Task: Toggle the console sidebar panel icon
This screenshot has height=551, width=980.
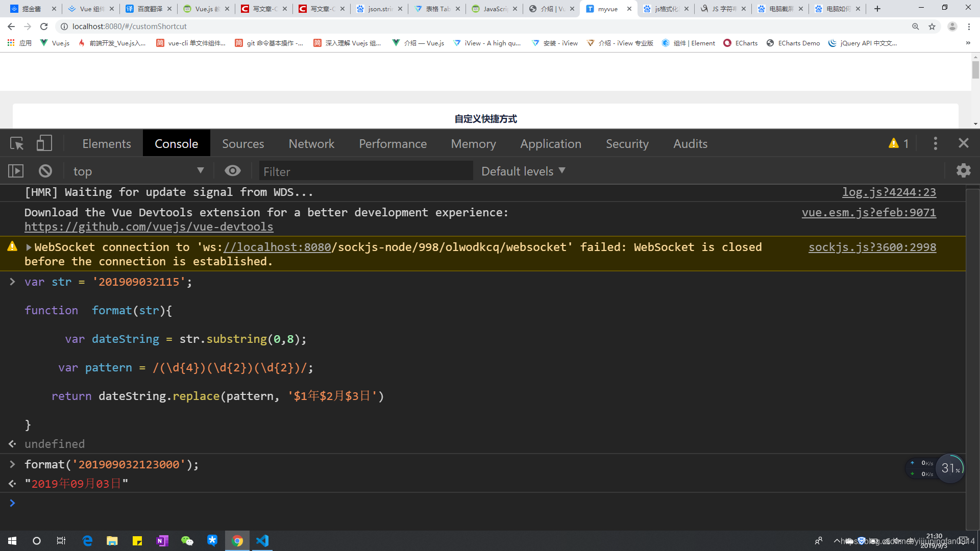Action: pyautogui.click(x=16, y=171)
